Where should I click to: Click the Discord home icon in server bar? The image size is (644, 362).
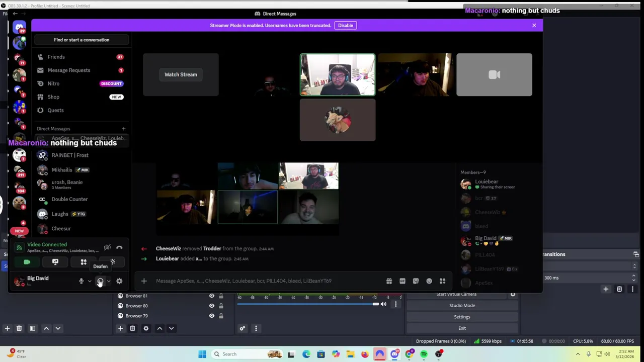click(x=19, y=28)
